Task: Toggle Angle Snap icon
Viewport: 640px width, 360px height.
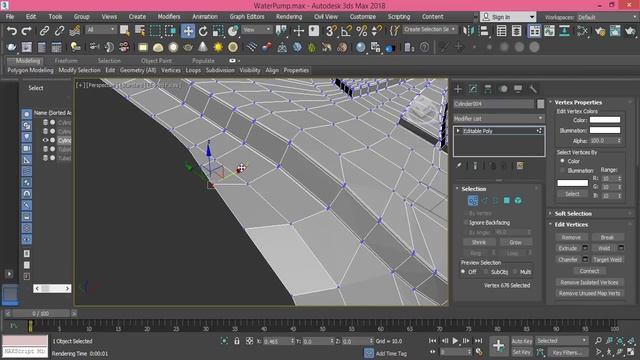Action: [x=346, y=31]
